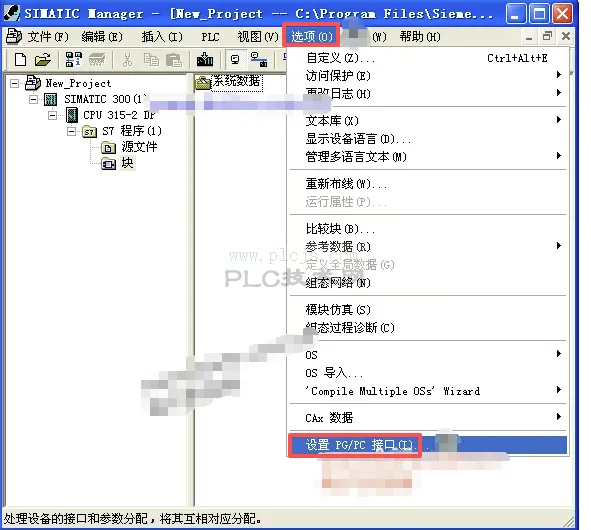Click the Open project folder icon
591x530 pixels.
click(x=43, y=60)
